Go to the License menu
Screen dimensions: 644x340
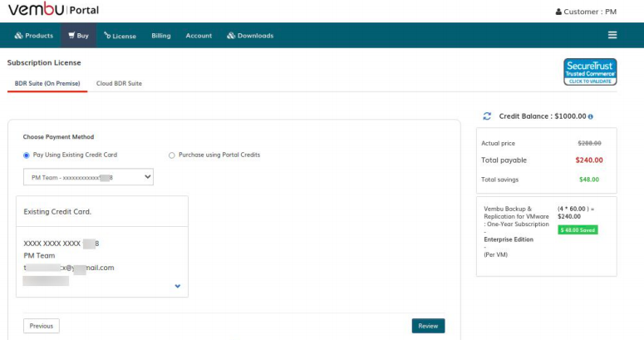pyautogui.click(x=120, y=36)
